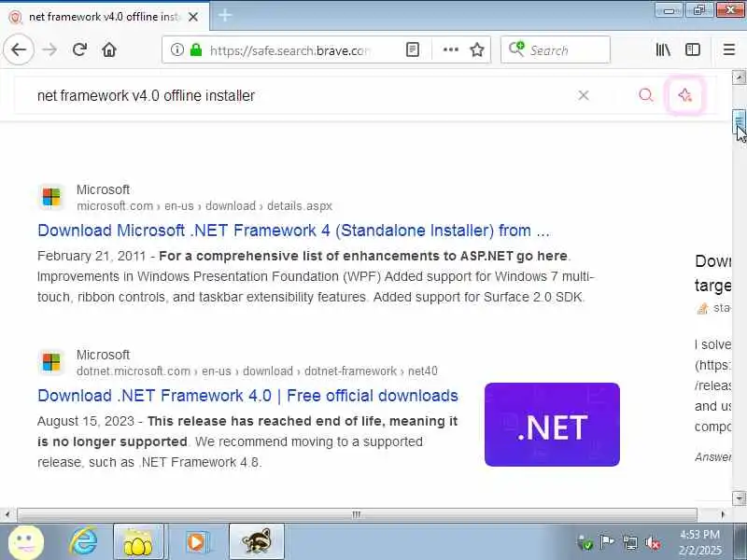Switch to the raccoon browser taskbar icon

(x=257, y=542)
